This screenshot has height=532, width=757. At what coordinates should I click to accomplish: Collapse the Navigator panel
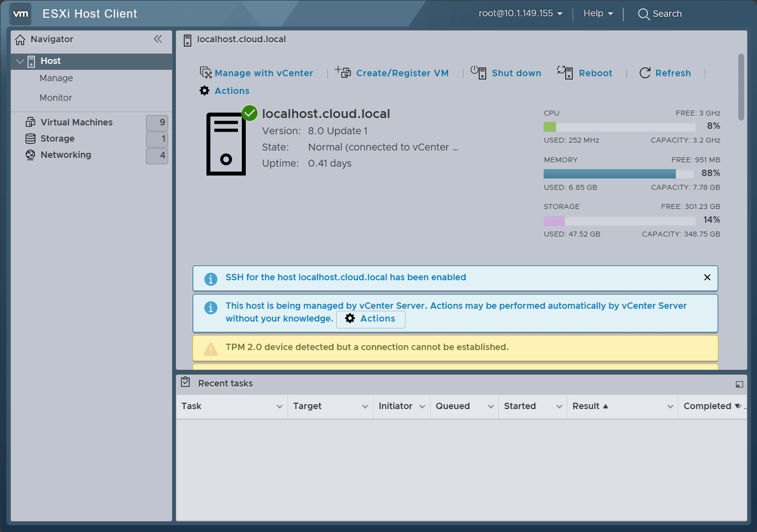point(158,39)
